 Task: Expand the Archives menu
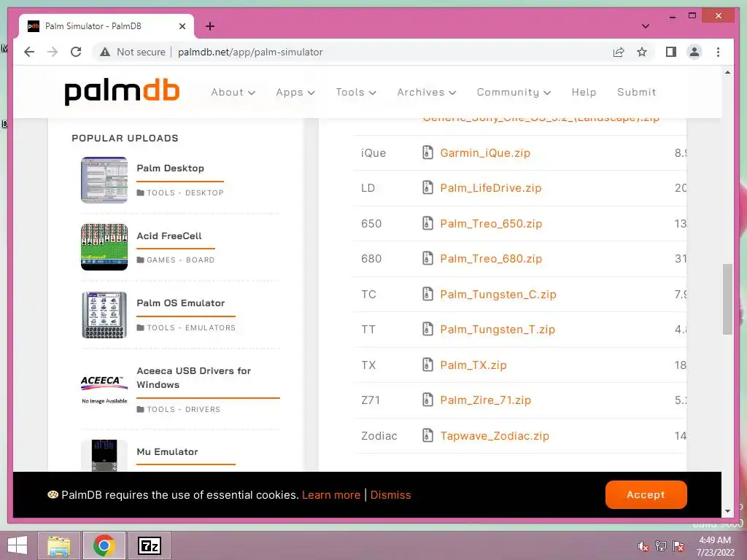(x=426, y=92)
